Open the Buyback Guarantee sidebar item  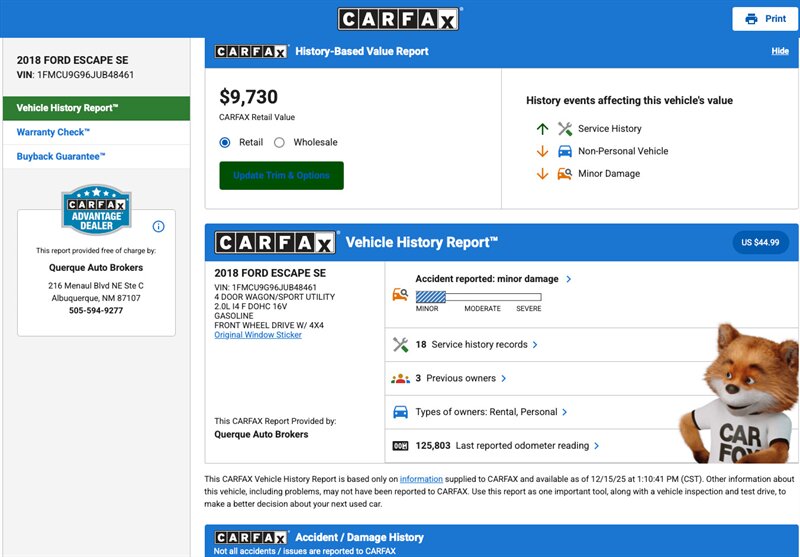coord(61,156)
